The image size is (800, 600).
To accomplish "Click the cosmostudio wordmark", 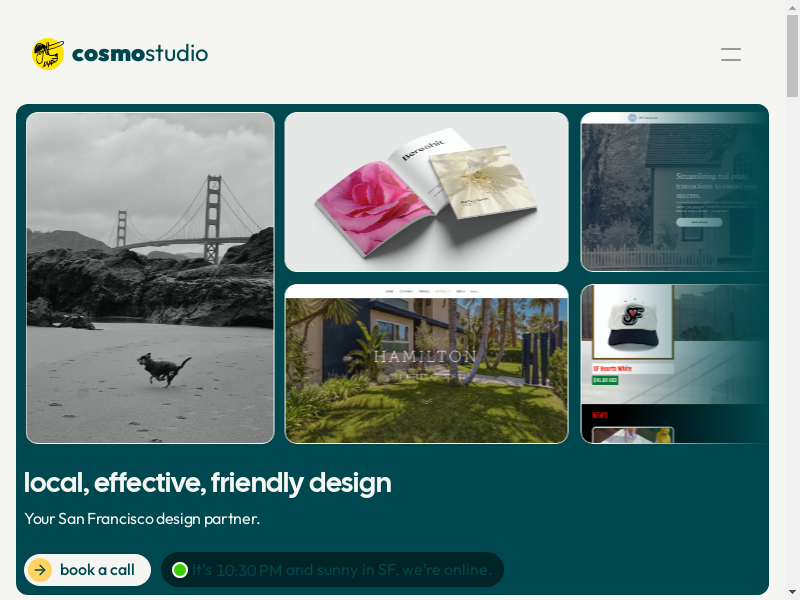I will point(140,54).
